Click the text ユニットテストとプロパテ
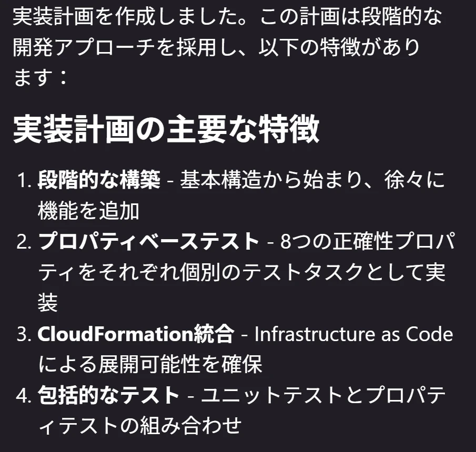 point(323,395)
